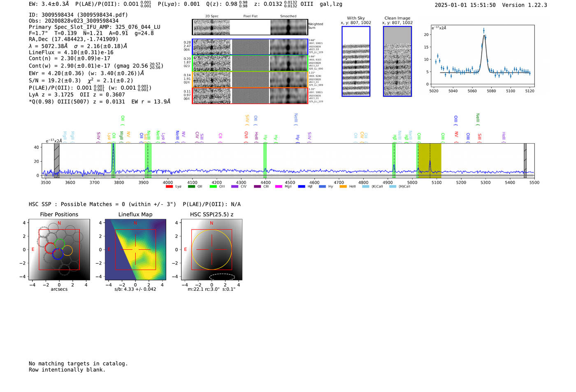
Task: Click the blue Hβ legend swatch
Action: click(x=302, y=186)
